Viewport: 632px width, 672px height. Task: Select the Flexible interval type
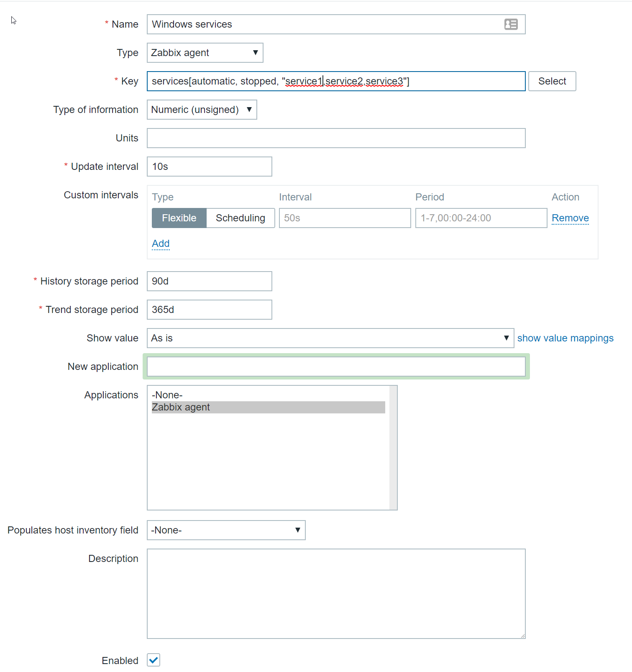pyautogui.click(x=179, y=218)
